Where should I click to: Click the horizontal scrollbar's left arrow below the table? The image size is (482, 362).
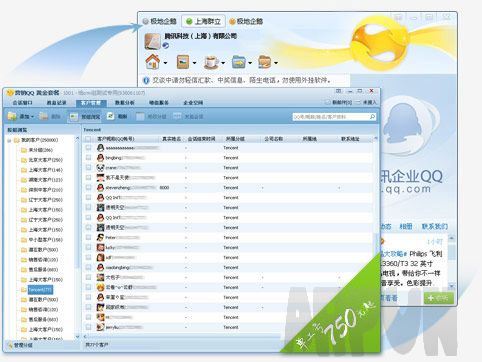pyautogui.click(x=85, y=336)
